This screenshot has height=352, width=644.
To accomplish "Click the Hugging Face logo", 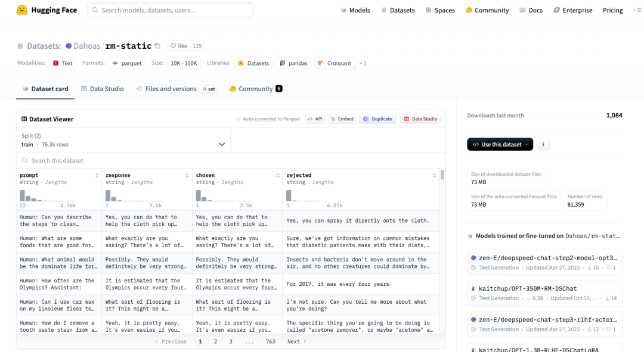I will click(47, 10).
